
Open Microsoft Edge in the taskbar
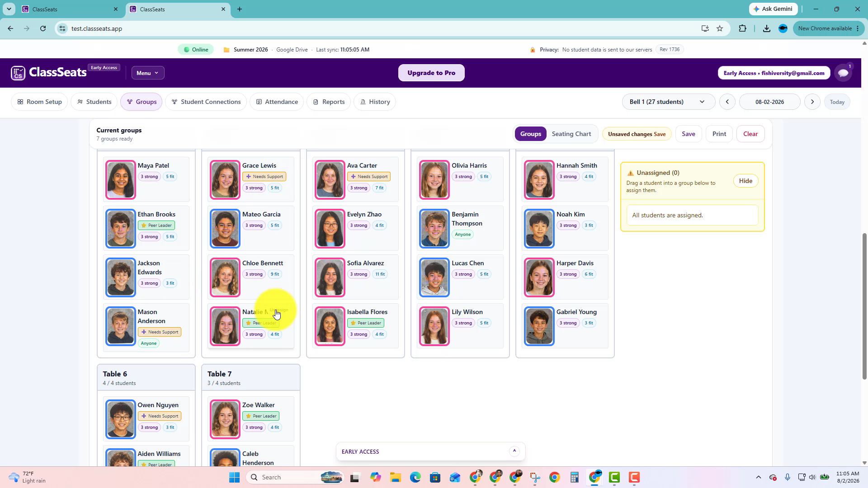pyautogui.click(x=415, y=477)
